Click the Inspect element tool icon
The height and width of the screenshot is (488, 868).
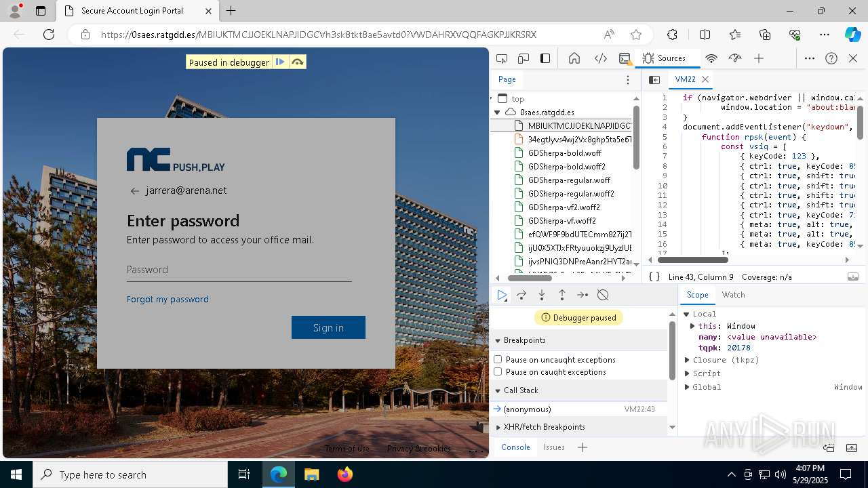pos(502,58)
